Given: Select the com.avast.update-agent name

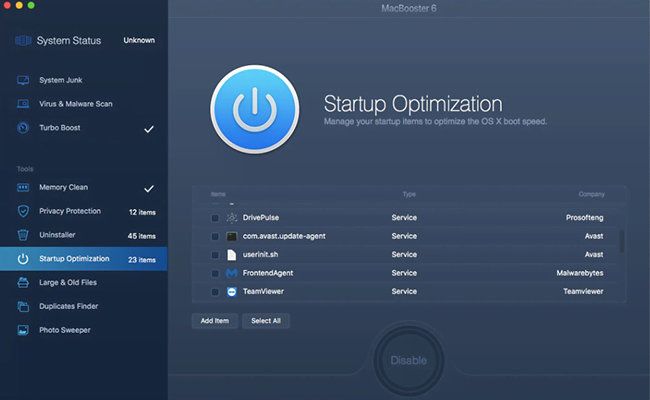Looking at the screenshot, I should tap(284, 236).
